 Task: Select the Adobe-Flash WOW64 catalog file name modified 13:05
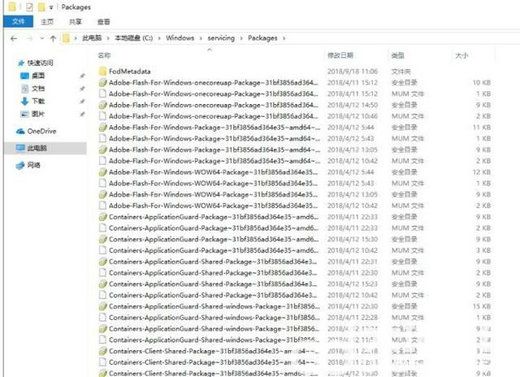click(x=213, y=194)
